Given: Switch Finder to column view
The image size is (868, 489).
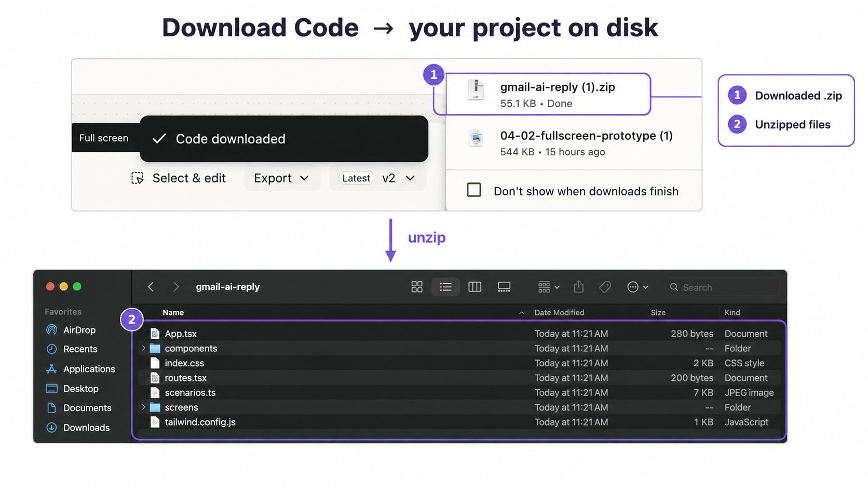Looking at the screenshot, I should [x=474, y=287].
